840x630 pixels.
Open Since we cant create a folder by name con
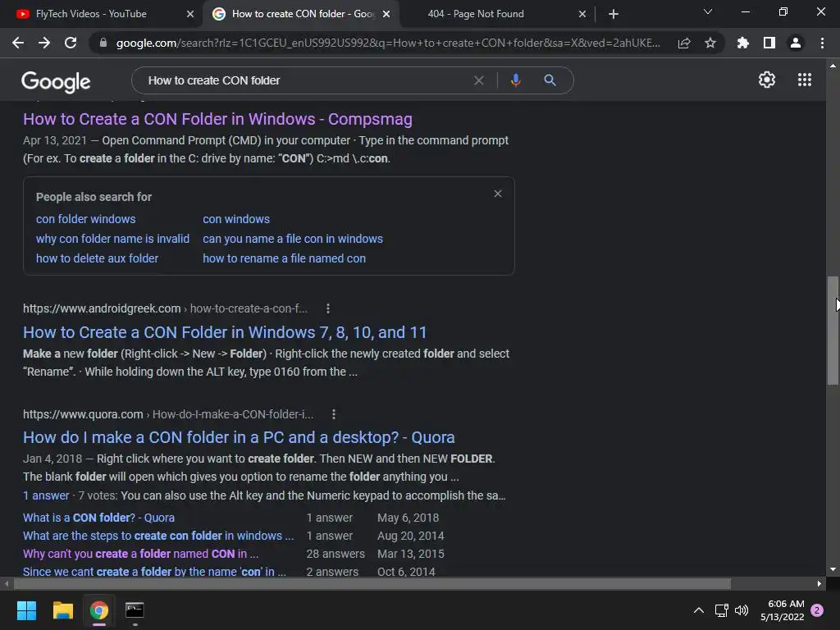(154, 571)
